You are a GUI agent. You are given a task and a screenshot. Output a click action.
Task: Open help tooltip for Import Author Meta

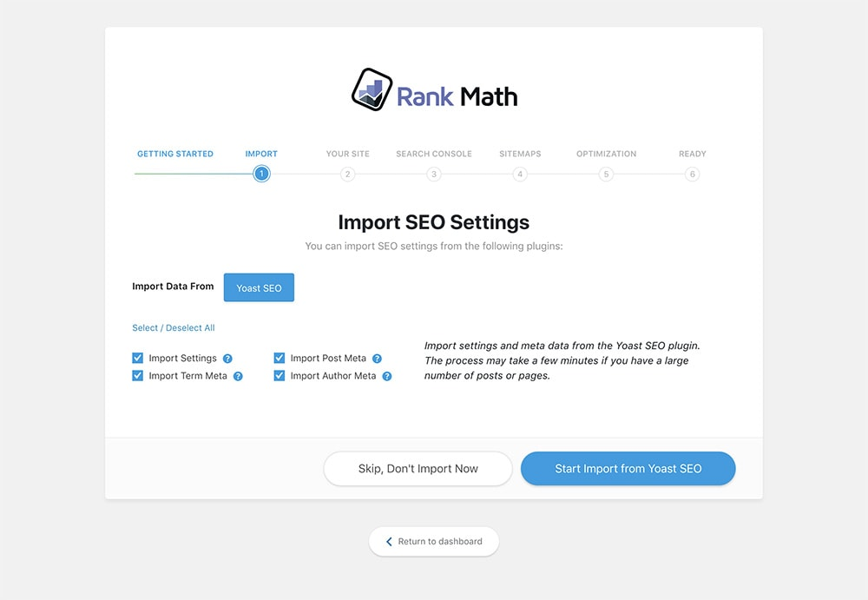387,376
